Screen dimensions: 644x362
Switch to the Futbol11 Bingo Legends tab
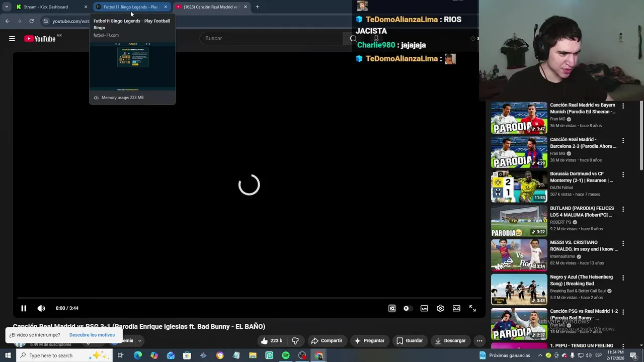click(x=131, y=7)
